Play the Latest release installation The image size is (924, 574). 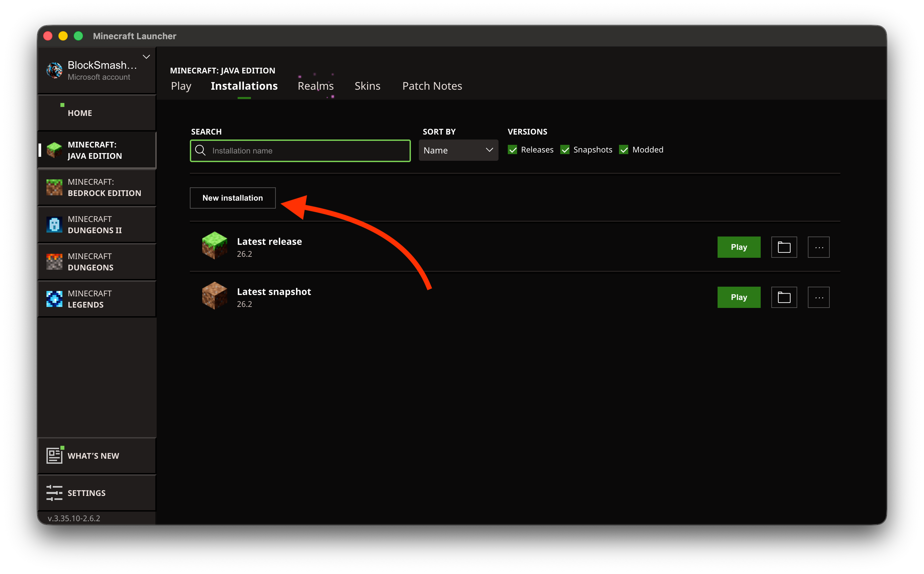pyautogui.click(x=738, y=247)
